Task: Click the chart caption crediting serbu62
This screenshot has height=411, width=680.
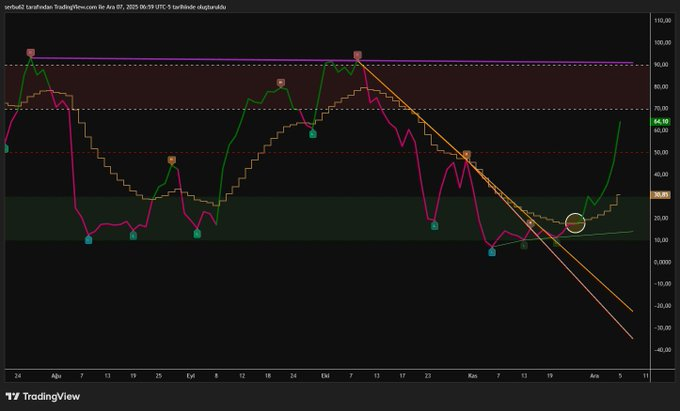Action: click(114, 7)
